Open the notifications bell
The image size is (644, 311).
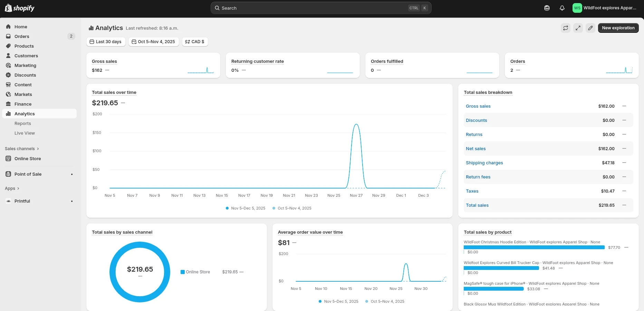(562, 8)
